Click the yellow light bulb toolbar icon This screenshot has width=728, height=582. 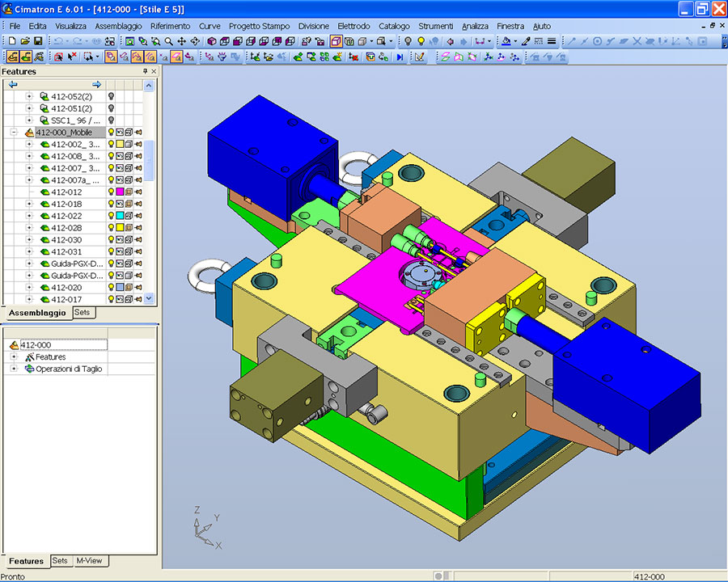[408, 41]
